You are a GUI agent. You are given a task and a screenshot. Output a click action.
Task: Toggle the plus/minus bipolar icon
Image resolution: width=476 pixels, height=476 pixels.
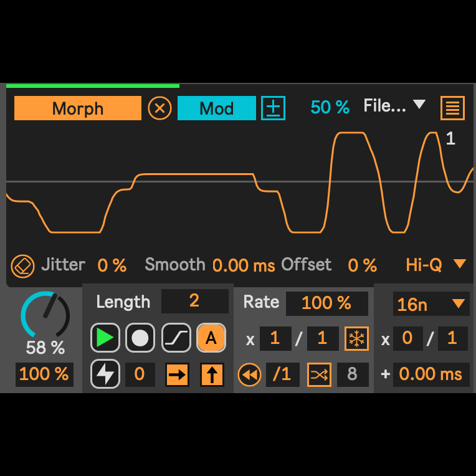[273, 108]
